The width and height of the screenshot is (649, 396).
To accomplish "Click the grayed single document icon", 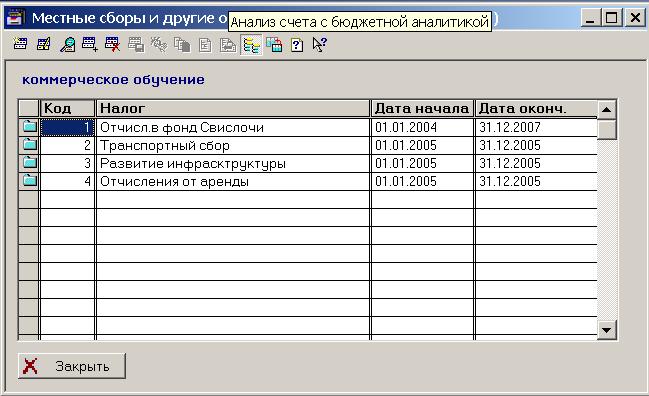I will [205, 45].
